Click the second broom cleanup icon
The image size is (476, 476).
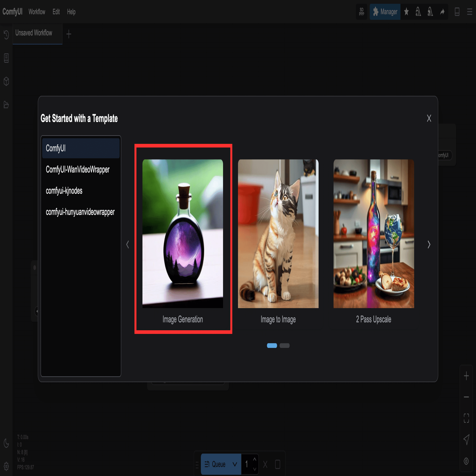[430, 12]
